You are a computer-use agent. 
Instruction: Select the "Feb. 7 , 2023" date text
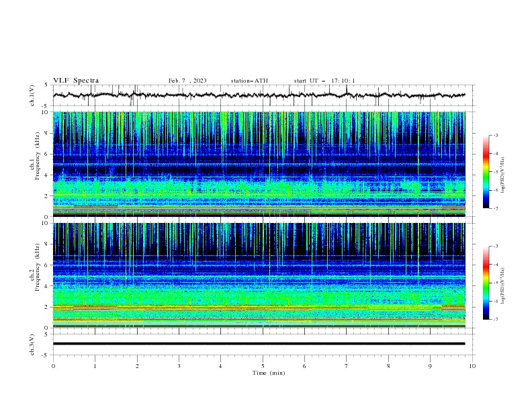pos(187,81)
